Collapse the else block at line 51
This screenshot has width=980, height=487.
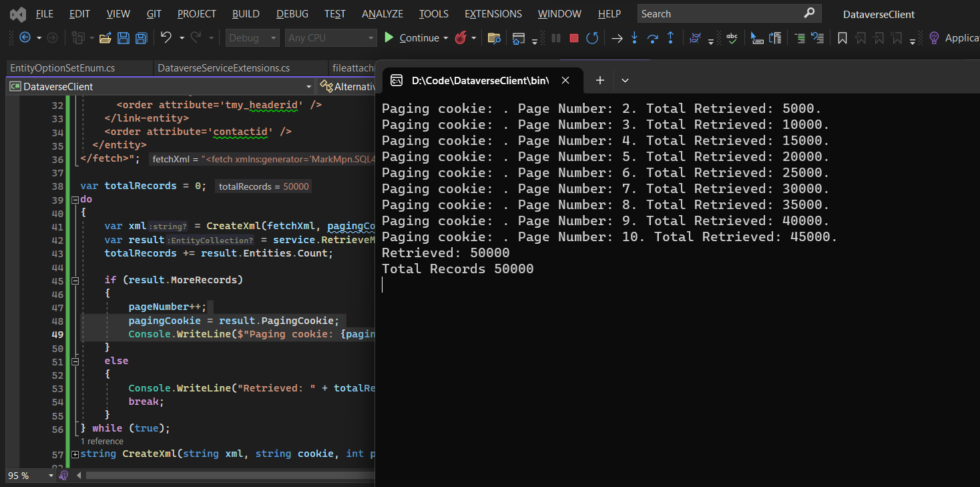[x=75, y=361]
